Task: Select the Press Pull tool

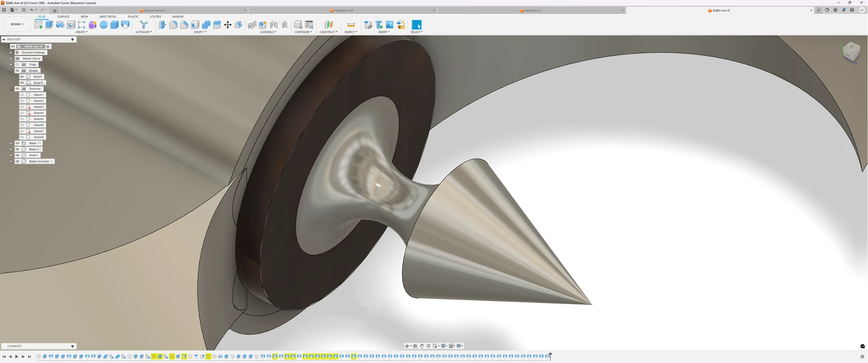Action: point(162,25)
